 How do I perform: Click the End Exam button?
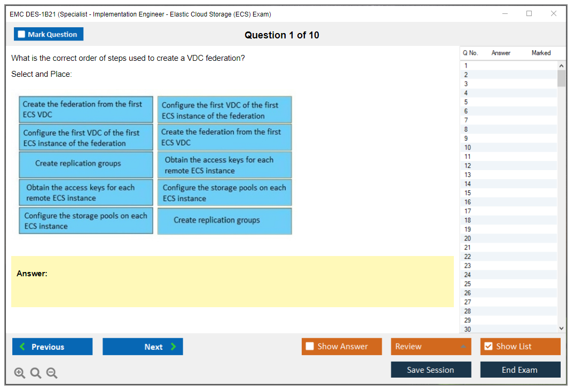tap(520, 370)
